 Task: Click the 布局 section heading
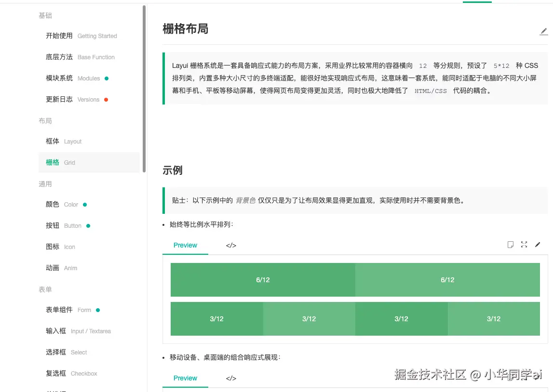click(x=45, y=121)
